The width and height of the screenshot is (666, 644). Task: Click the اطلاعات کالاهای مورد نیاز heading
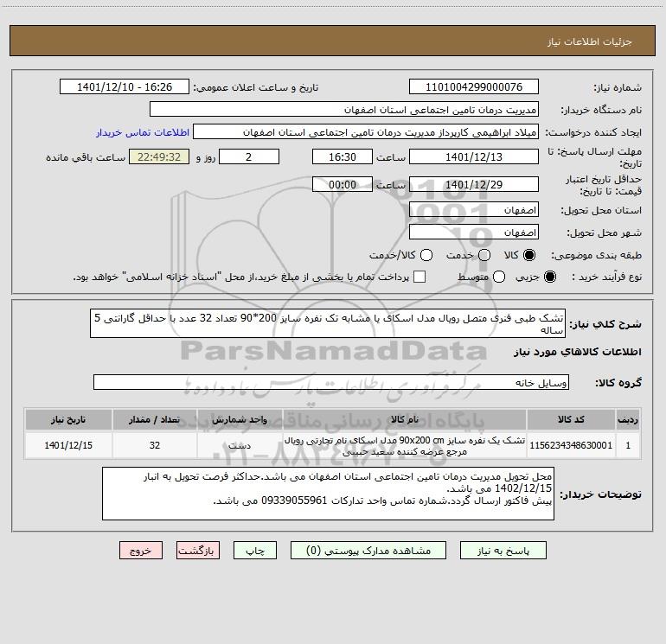click(577, 352)
